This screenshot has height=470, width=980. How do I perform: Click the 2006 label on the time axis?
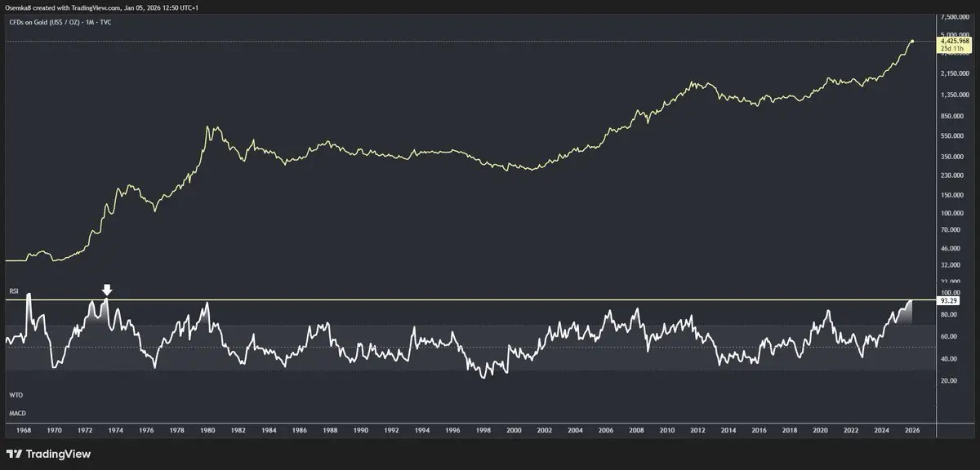click(605, 429)
